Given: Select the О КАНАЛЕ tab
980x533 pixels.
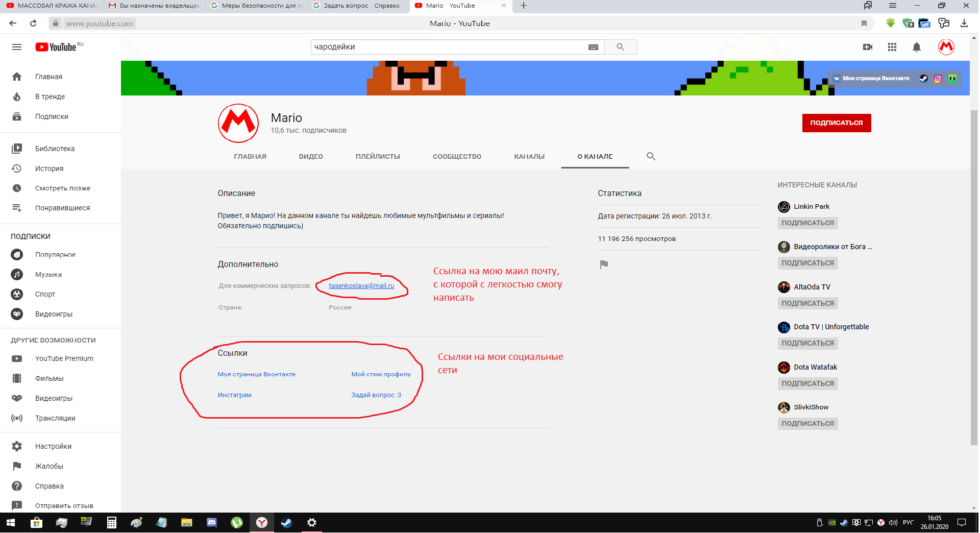Looking at the screenshot, I should (x=595, y=157).
